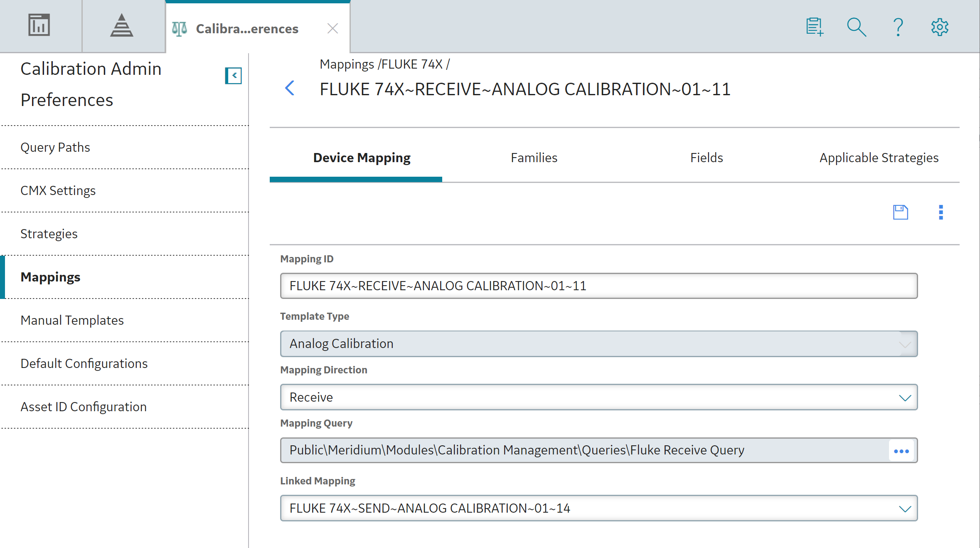Expand the Linked Mapping dropdown
This screenshot has height=548, width=980.
pos(599,508)
